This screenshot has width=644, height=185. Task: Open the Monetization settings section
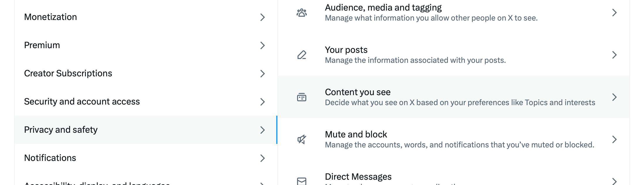pyautogui.click(x=50, y=17)
